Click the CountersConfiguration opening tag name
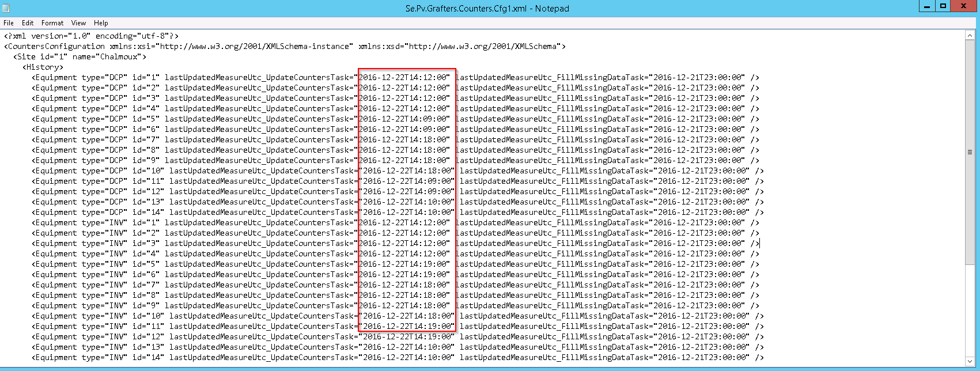Image resolution: width=980 pixels, height=371 pixels. [x=56, y=47]
